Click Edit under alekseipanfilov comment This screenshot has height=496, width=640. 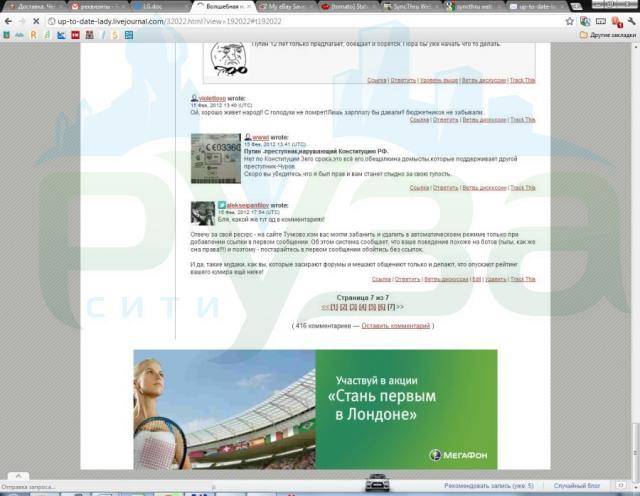tap(476, 279)
